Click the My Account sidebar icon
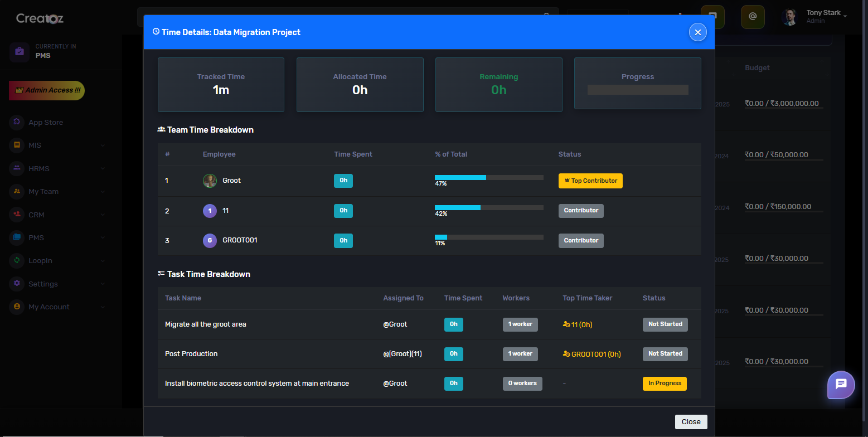868x437 pixels. click(x=17, y=307)
